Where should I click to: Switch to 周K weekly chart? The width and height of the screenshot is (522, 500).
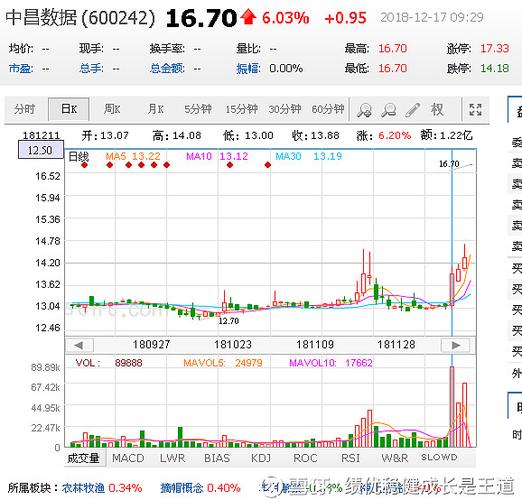point(112,109)
